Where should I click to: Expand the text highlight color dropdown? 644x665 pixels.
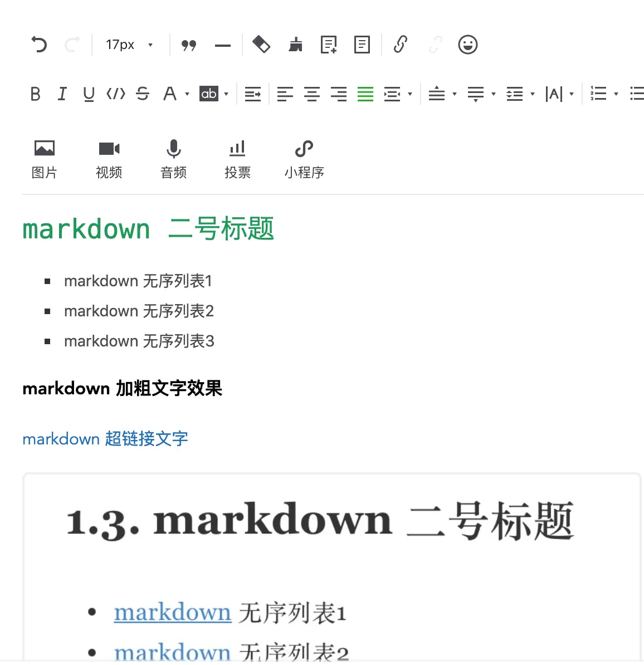(227, 94)
